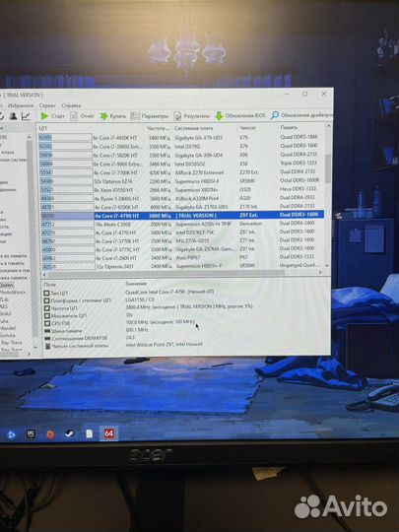This screenshot has width=399, height=532.
Task: Click the Обновления BIOS green arrow button
Action: click(x=239, y=115)
